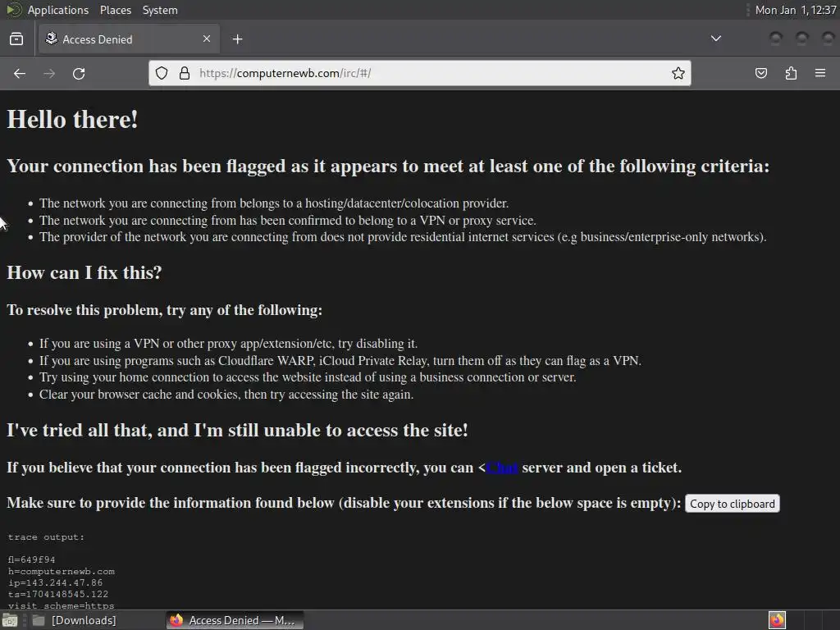Select Access Denied Firefox taskbar entry
The height and width of the screenshot is (630, 840).
(x=235, y=620)
